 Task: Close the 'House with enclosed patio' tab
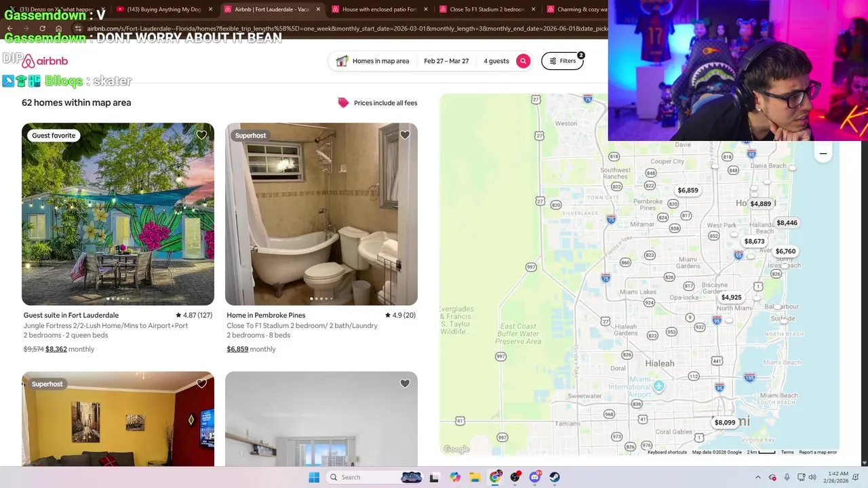click(426, 9)
